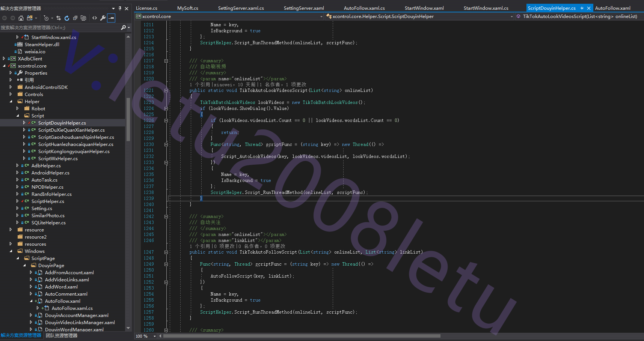
Task: Switch to the AutoFollow.xaml tab
Action: [612, 8]
